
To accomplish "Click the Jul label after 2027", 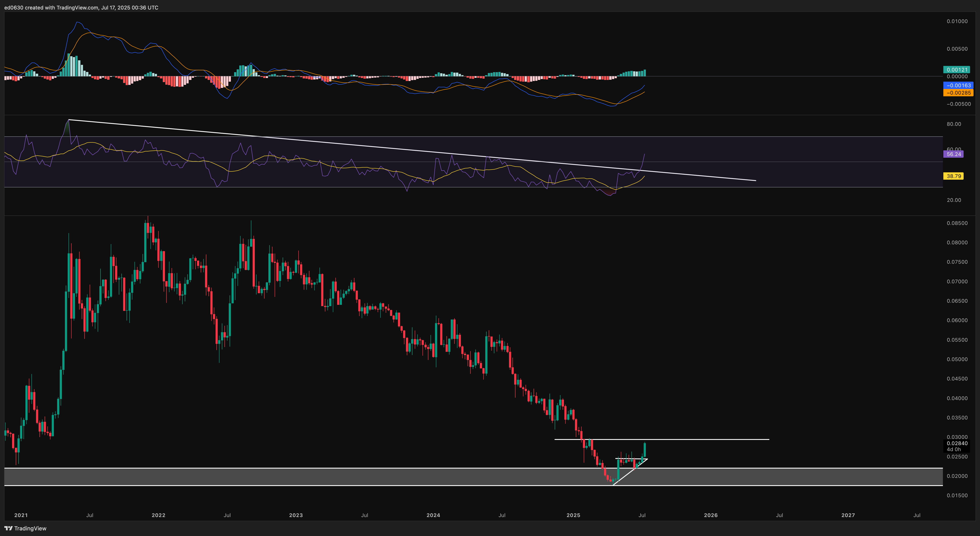I will (x=917, y=515).
